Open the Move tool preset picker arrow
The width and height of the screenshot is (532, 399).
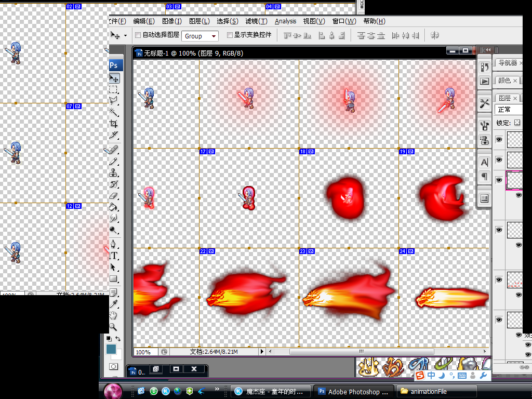[125, 36]
